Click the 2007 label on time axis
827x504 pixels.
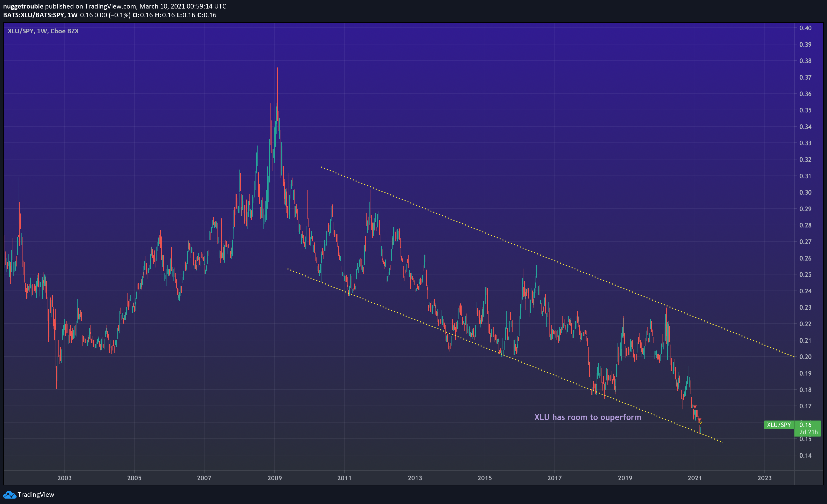tap(204, 478)
